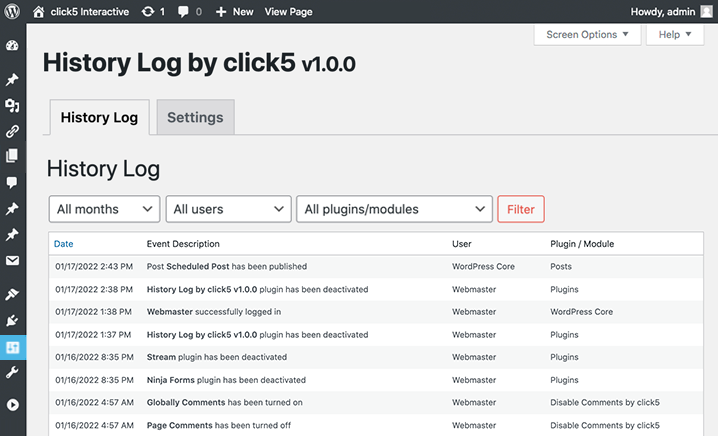Open the All months dropdown
The width and height of the screenshot is (718, 436).
click(104, 209)
